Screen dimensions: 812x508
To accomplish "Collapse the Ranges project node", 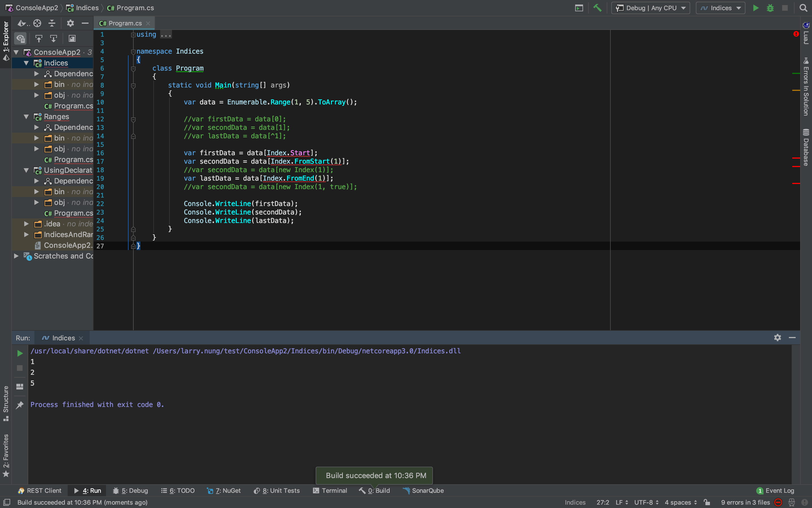I will point(26,117).
